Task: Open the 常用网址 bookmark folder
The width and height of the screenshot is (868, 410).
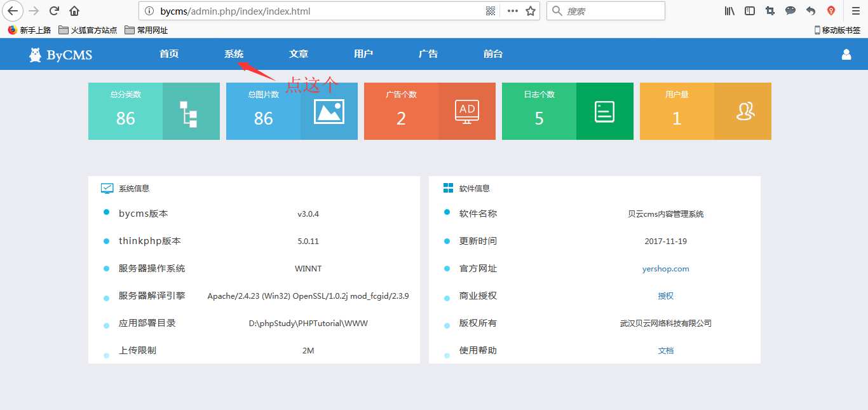Action: tap(146, 30)
